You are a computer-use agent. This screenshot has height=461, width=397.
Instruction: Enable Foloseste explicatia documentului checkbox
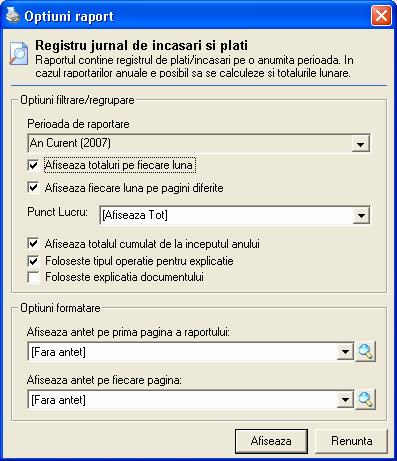pos(33,277)
